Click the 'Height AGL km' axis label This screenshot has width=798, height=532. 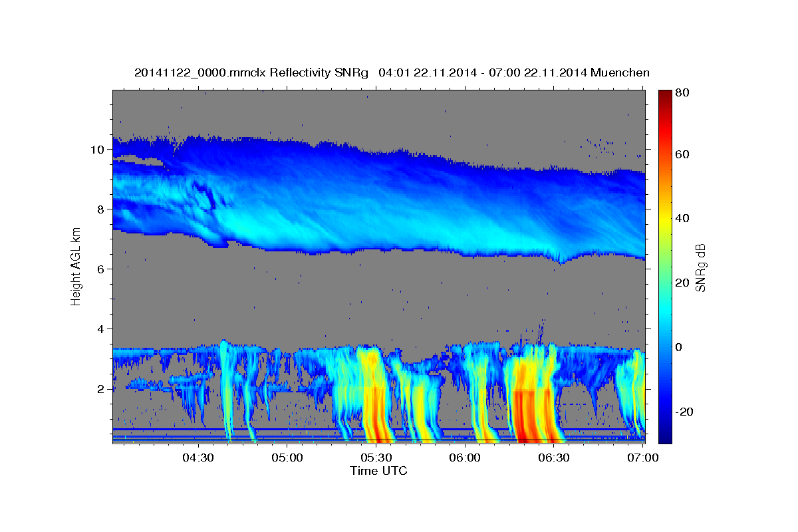pos(76,266)
